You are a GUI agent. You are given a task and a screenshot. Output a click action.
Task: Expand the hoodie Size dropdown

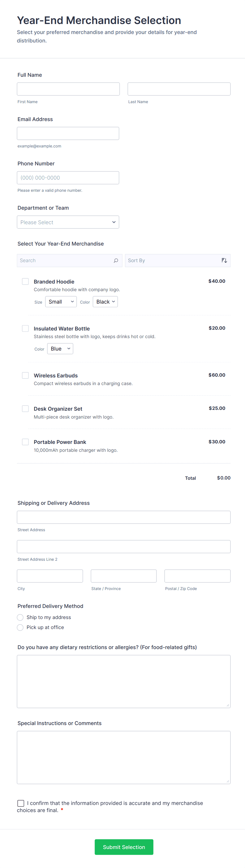61,301
